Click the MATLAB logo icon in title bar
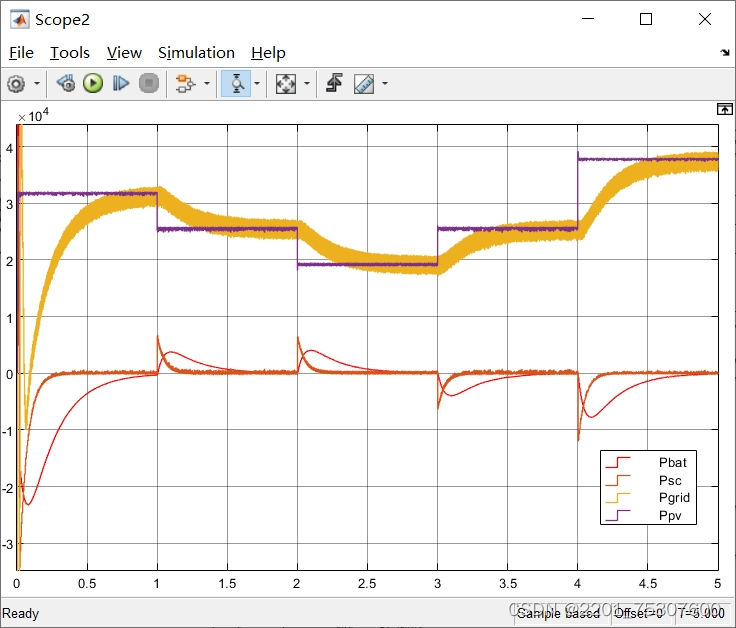The height and width of the screenshot is (628, 736). point(20,19)
